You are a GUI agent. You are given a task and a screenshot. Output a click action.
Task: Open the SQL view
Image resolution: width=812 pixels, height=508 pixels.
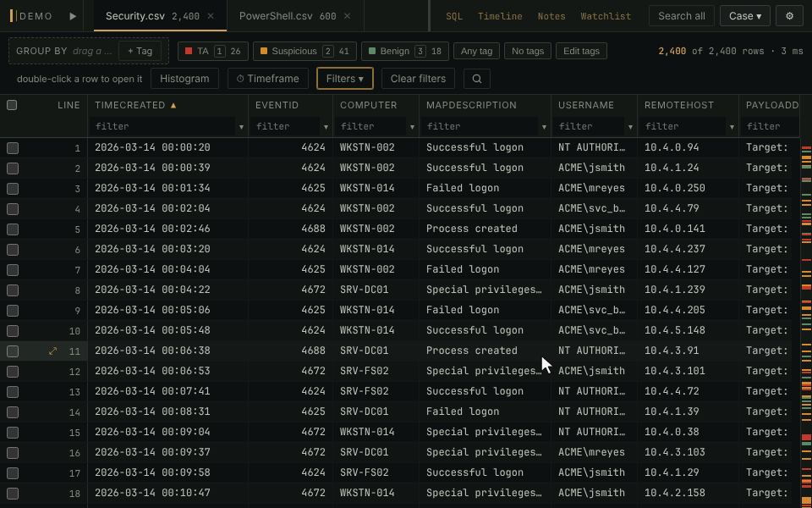coord(454,17)
